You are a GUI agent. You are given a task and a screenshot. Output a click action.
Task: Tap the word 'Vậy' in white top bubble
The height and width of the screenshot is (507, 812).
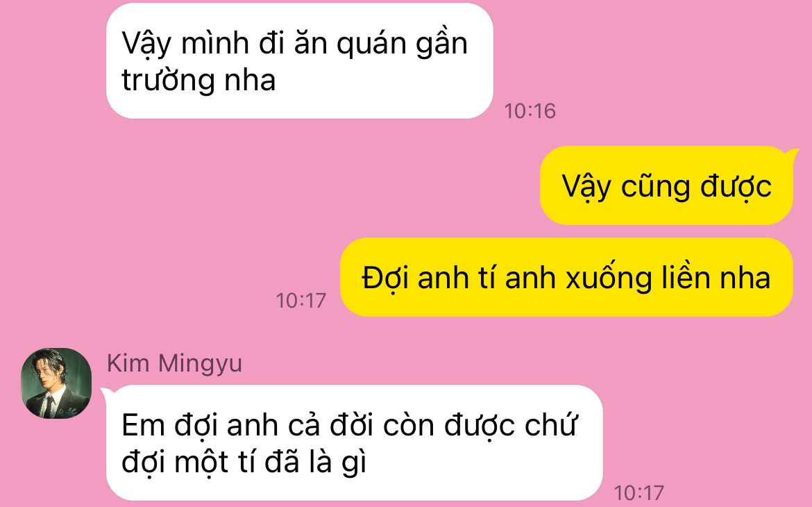(146, 44)
